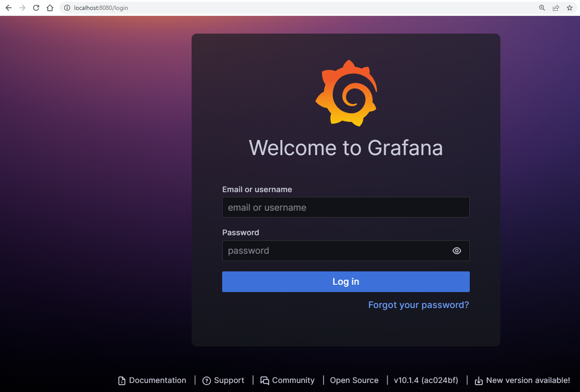
Task: Click the Grafana swirl logo
Action: coord(346,93)
